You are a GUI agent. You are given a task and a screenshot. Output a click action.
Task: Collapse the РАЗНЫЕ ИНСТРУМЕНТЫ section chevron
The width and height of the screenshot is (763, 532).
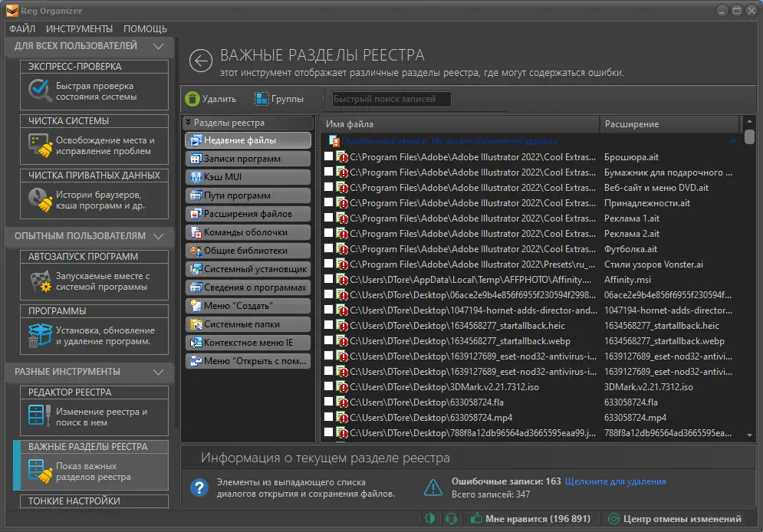click(158, 372)
